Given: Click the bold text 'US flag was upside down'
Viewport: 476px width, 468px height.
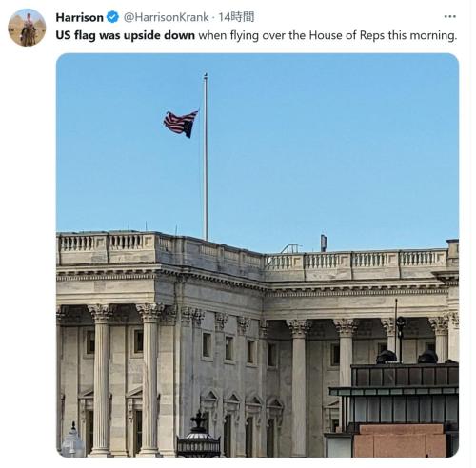Looking at the screenshot, I should coord(126,35).
